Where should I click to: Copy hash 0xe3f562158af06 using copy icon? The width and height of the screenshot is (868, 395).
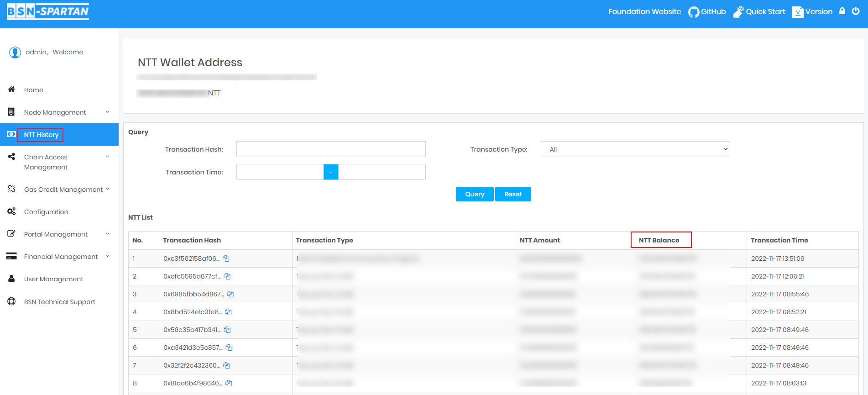point(226,258)
